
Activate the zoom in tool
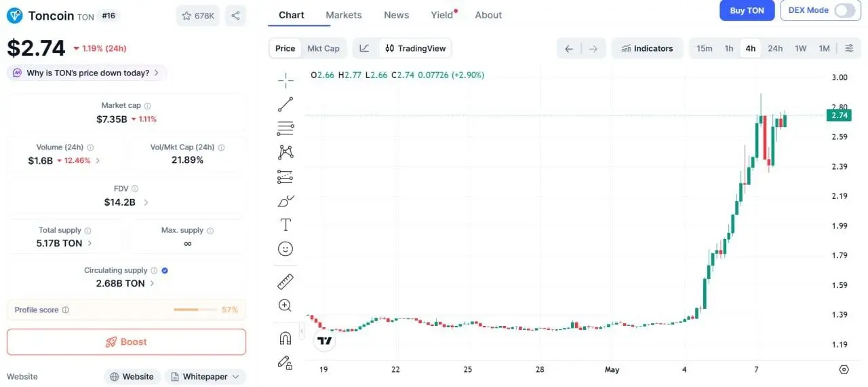point(285,306)
